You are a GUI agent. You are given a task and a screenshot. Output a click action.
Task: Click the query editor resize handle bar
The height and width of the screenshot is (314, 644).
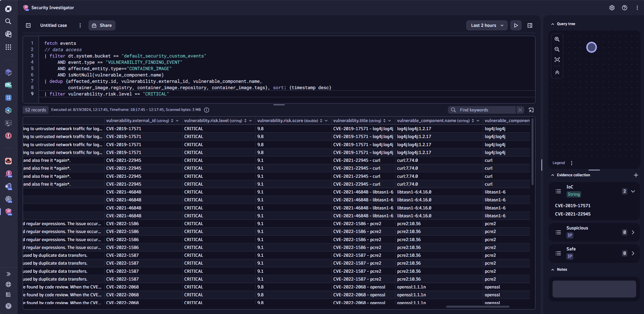[x=279, y=105]
